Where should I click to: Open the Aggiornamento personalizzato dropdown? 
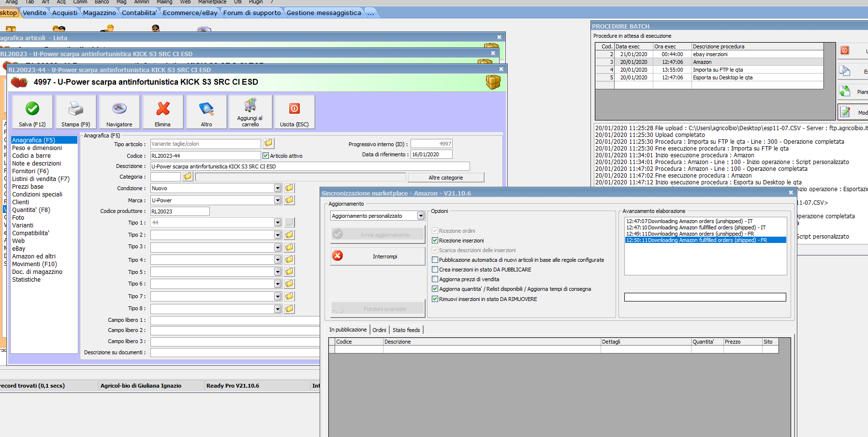pyautogui.click(x=421, y=216)
